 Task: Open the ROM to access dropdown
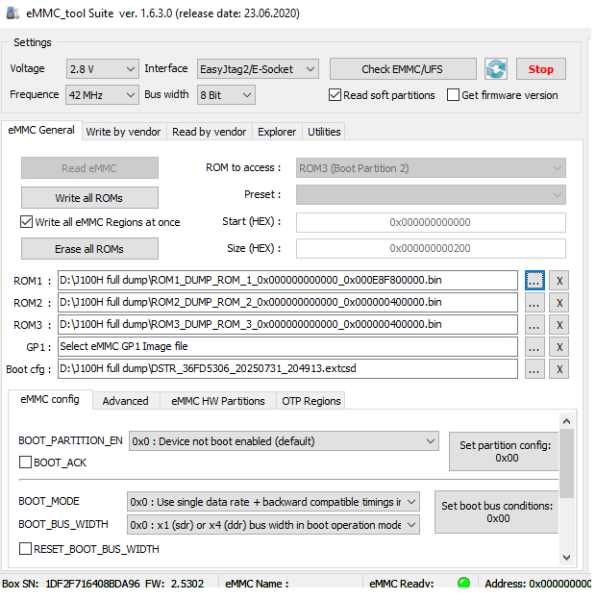click(x=431, y=168)
